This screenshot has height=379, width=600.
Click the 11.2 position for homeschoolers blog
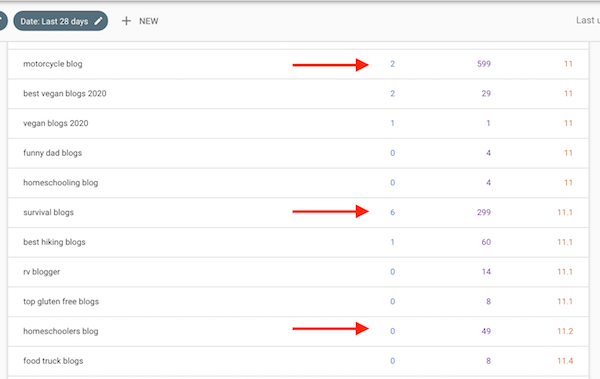565,331
